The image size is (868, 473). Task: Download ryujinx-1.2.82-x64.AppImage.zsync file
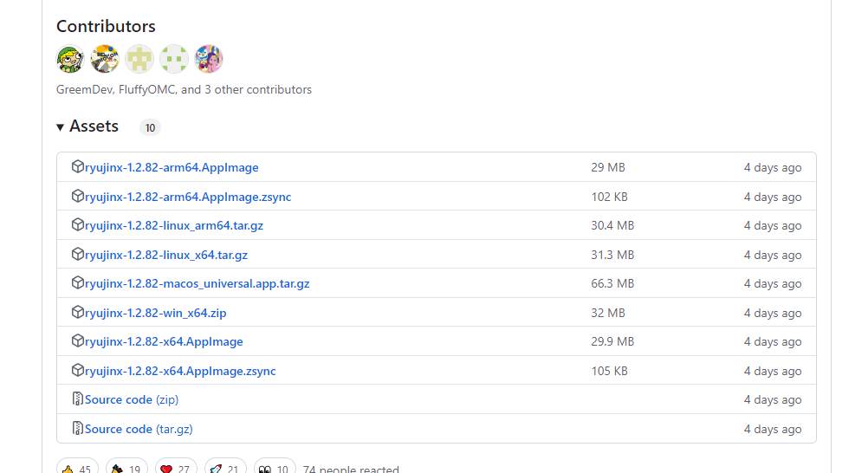click(x=180, y=371)
